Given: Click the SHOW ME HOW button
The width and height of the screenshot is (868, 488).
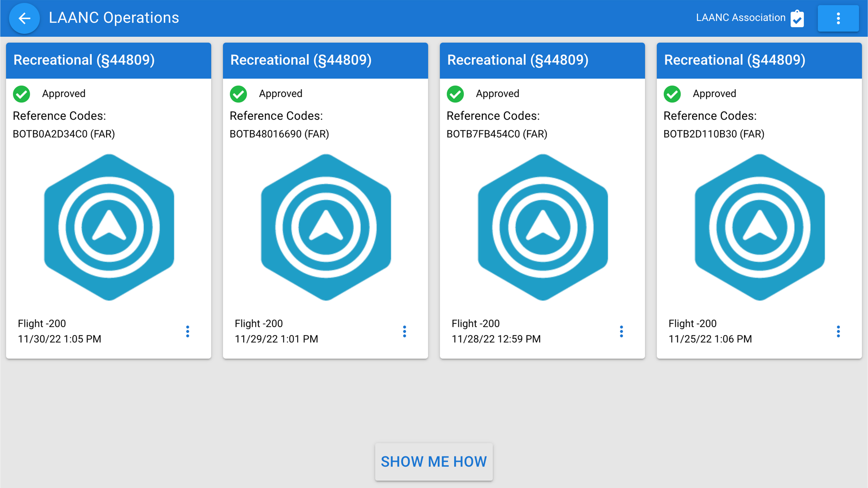Looking at the screenshot, I should pyautogui.click(x=434, y=462).
